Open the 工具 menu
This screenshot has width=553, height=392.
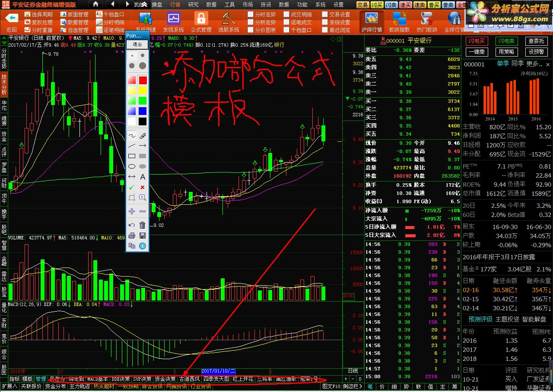point(229,5)
